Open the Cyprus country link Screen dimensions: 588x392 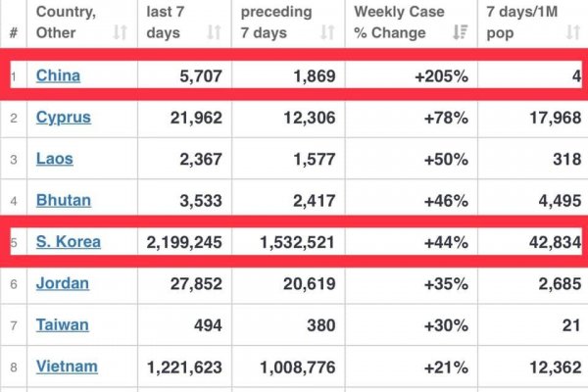coord(63,118)
